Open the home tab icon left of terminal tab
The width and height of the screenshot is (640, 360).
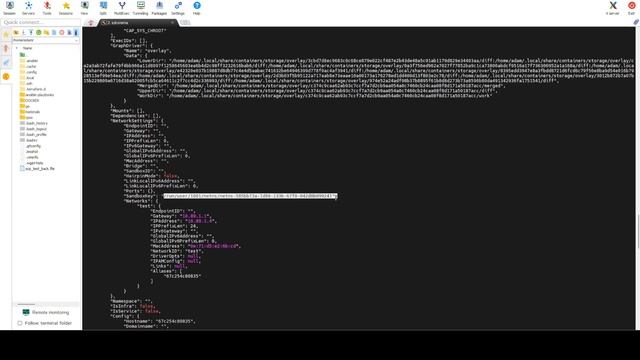pyautogui.click(x=91, y=23)
